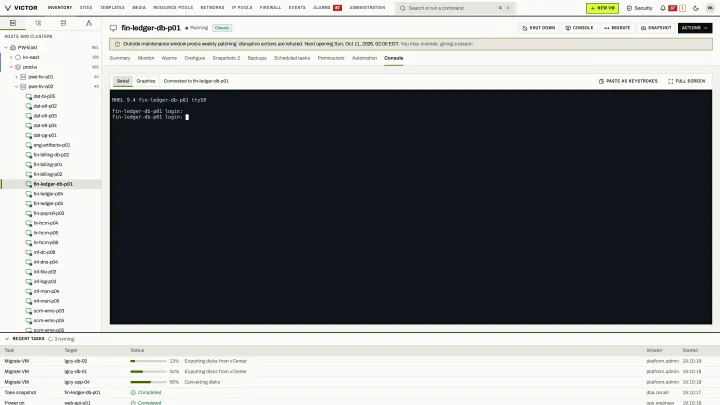
Task: Select dat-pg-p01 in the tree
Action: [45, 135]
